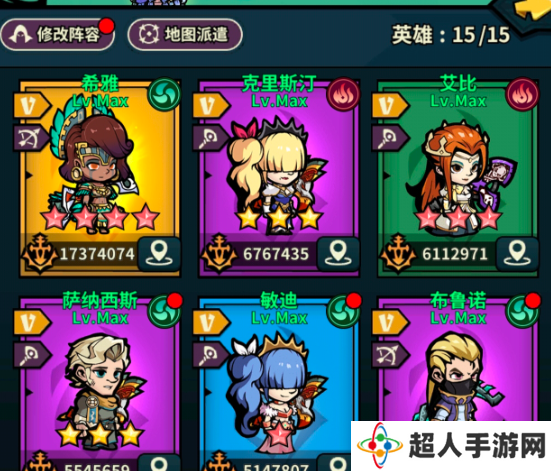This screenshot has height=471, width=551.
Task: Click the wind element icon on 布鲁诺
Action: [x=523, y=311]
